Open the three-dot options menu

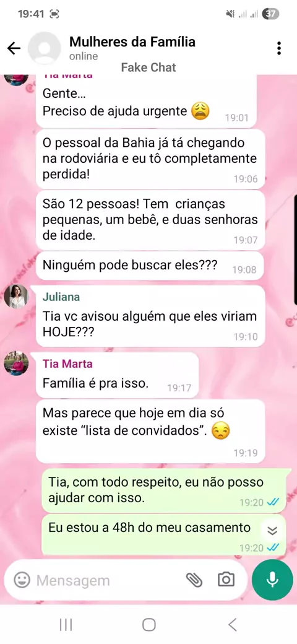point(279,48)
